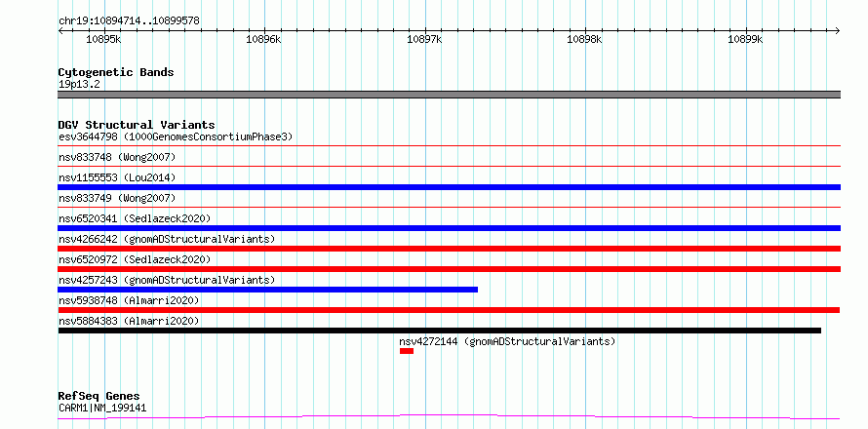Open the nsv1155553 (Lou2014) variant label

(x=117, y=177)
